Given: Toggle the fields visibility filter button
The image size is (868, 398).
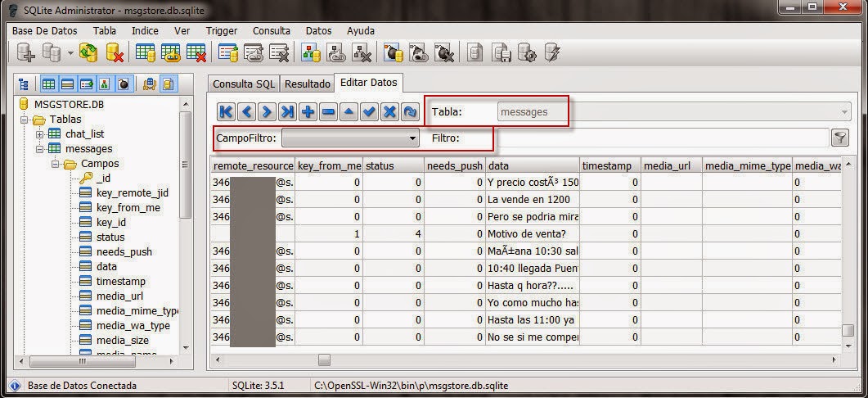Looking at the screenshot, I should pos(68,84).
